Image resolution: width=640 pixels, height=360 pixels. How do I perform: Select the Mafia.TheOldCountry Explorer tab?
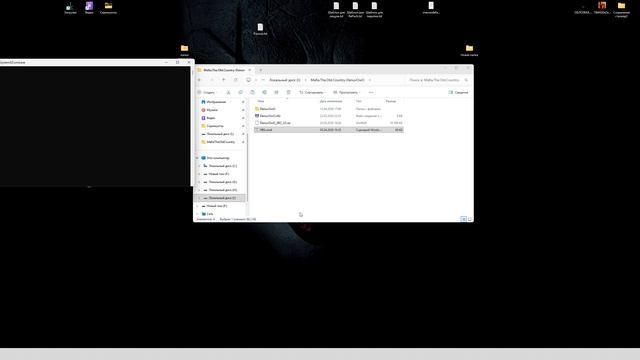(x=224, y=70)
